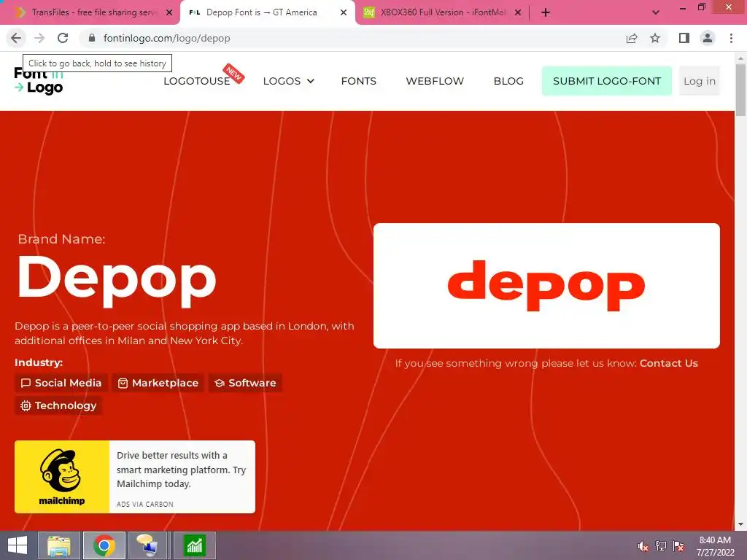Click the muted volume tray icon

(643, 546)
